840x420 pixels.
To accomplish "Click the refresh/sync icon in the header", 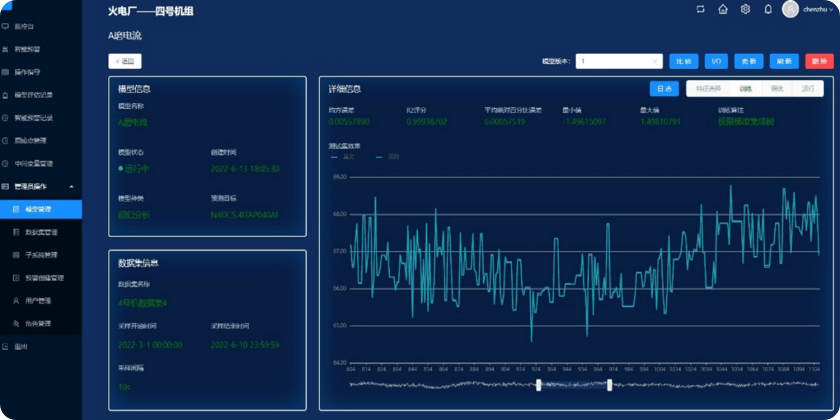I will [700, 9].
